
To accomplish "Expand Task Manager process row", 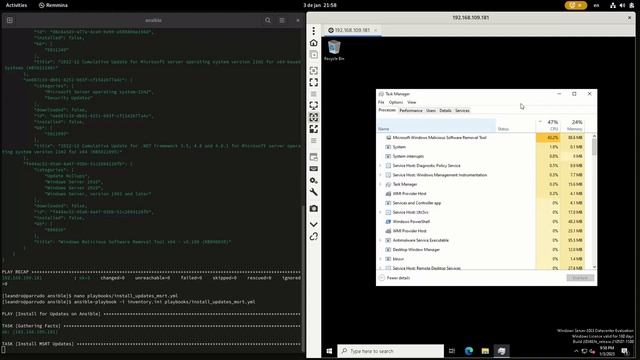I will 380,184.
